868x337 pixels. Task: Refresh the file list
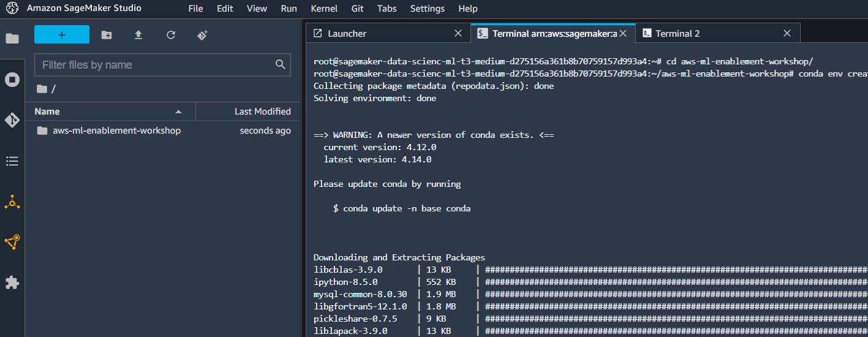click(171, 35)
